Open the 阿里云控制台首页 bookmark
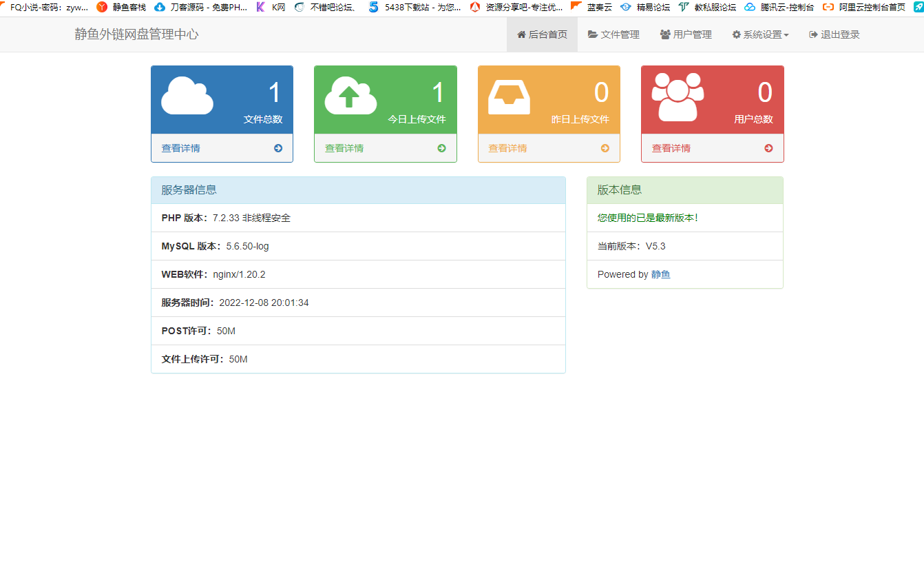 (x=865, y=8)
